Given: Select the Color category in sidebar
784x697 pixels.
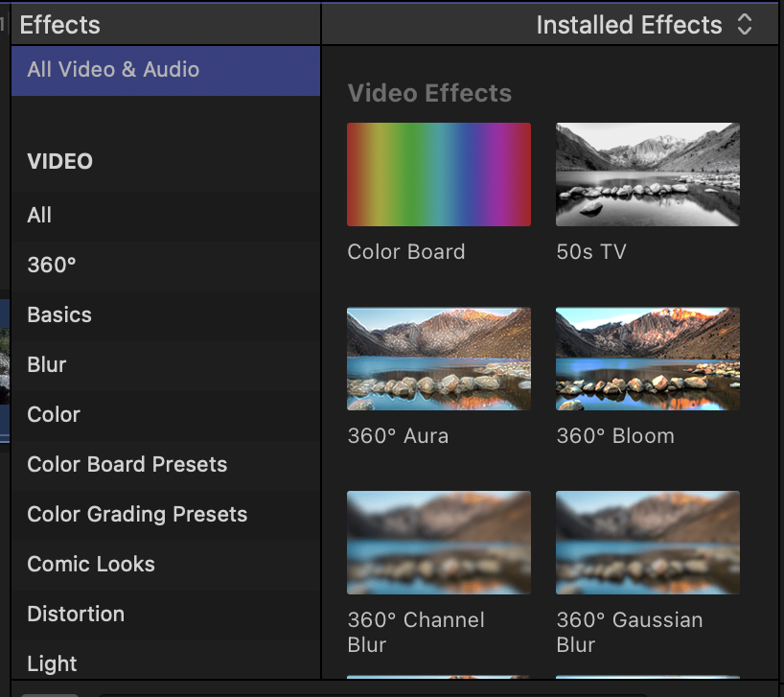Looking at the screenshot, I should click(x=166, y=415).
